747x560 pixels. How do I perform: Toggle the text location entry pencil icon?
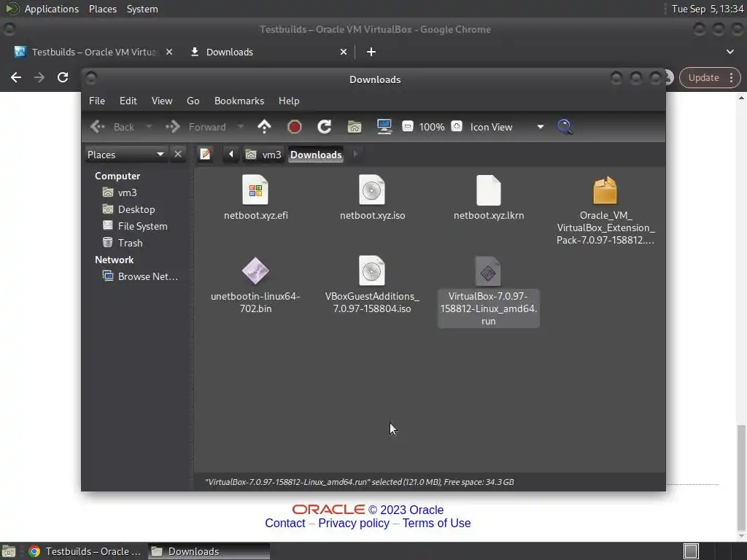[205, 155]
